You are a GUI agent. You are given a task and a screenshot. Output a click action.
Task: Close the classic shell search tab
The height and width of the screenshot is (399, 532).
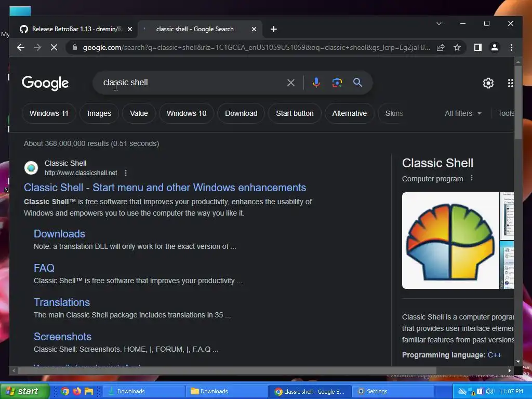(x=254, y=29)
